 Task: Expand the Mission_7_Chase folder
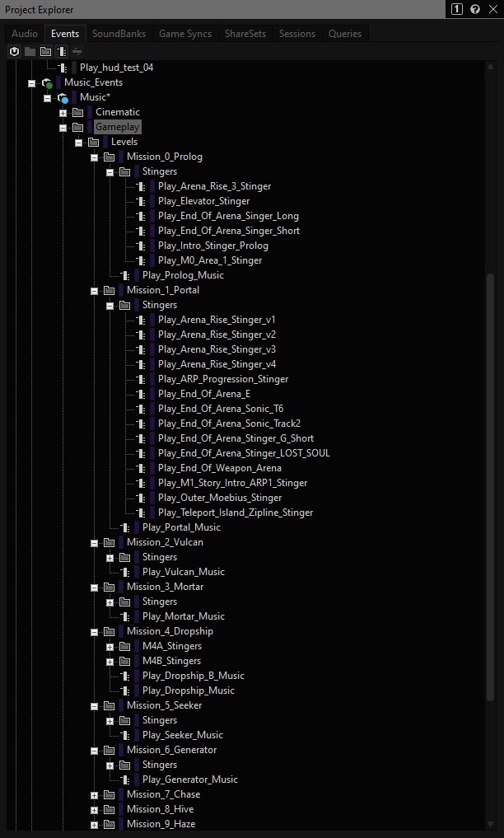[94, 794]
